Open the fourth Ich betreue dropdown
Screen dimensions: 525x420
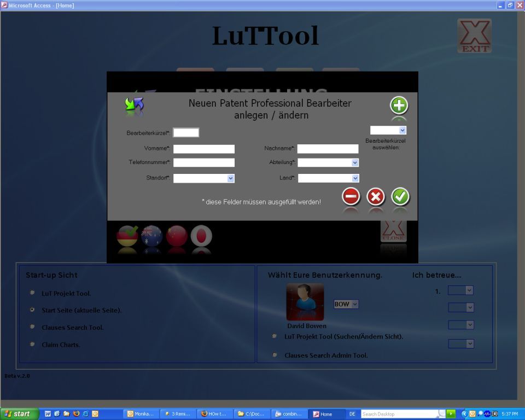pos(470,343)
